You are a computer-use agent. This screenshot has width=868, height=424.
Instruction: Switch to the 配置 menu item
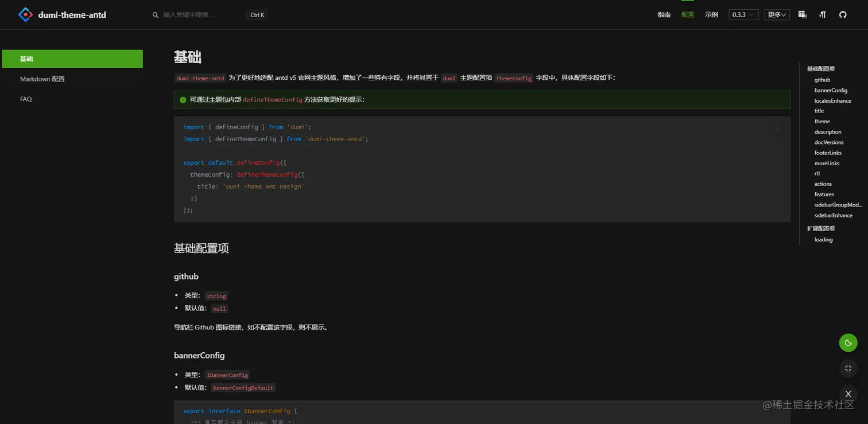[687, 14]
